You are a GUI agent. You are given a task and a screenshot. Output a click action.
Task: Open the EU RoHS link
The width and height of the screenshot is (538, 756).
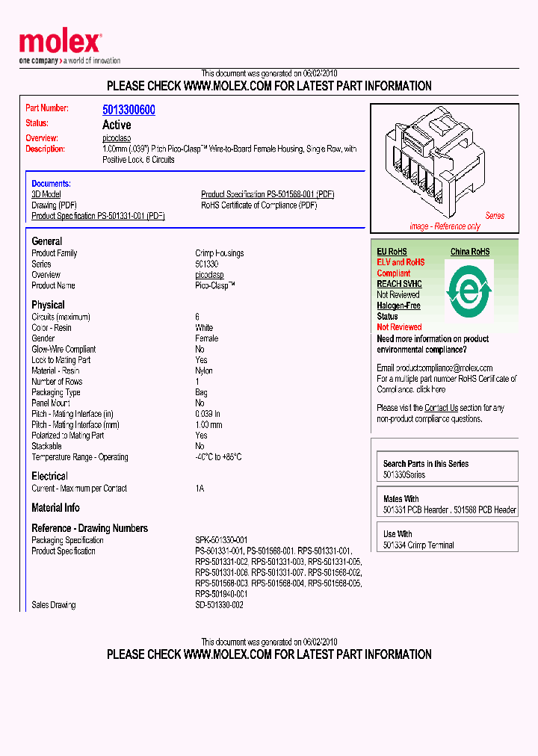[x=392, y=252]
